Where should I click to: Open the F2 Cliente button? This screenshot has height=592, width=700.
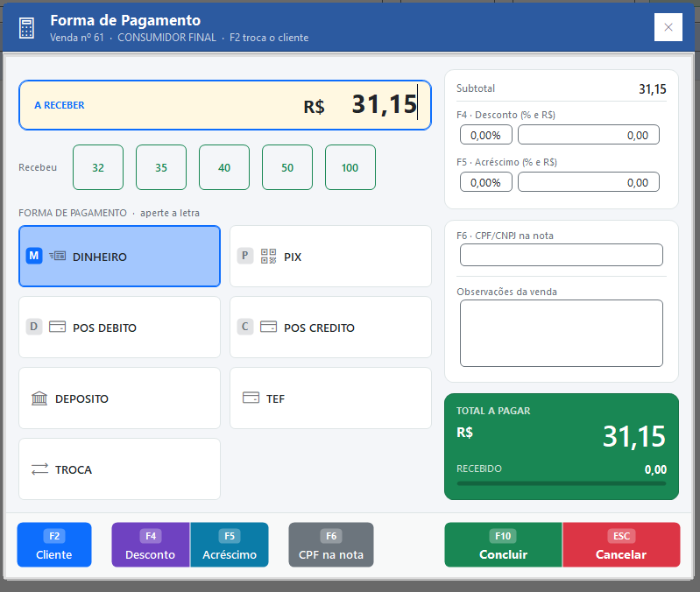point(54,545)
